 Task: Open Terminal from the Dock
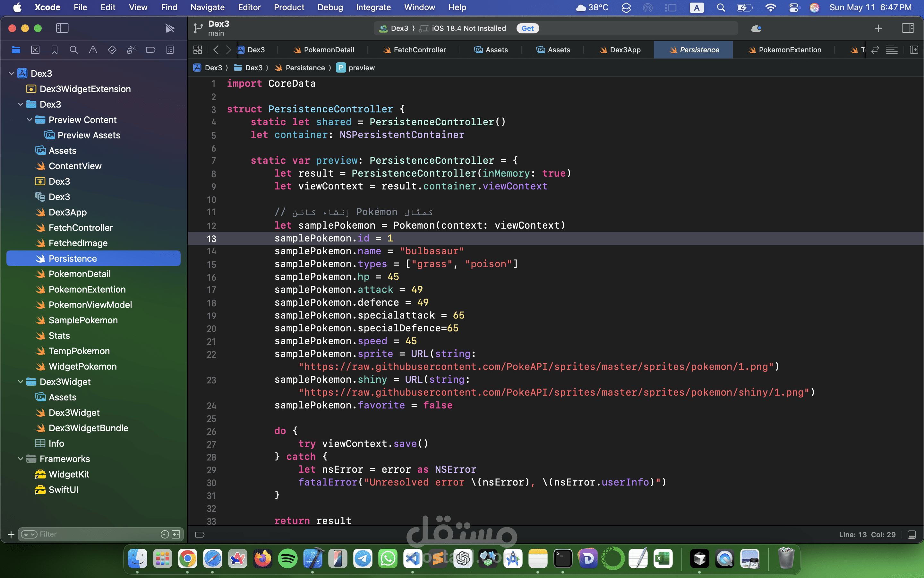coord(563,558)
